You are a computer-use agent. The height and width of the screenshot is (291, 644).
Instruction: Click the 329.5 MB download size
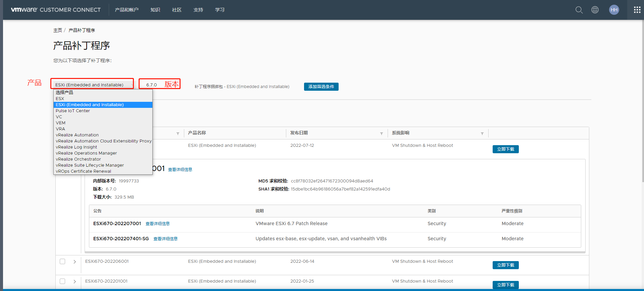pyautogui.click(x=124, y=197)
